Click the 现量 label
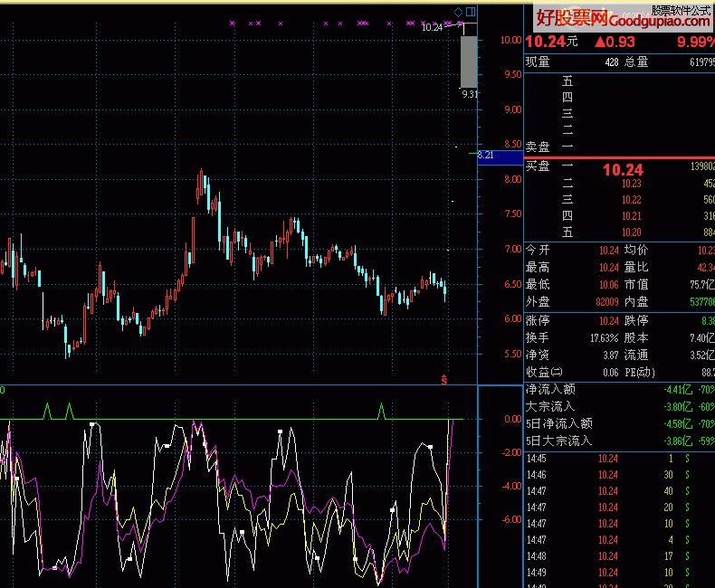This screenshot has height=588, width=715. 538,62
